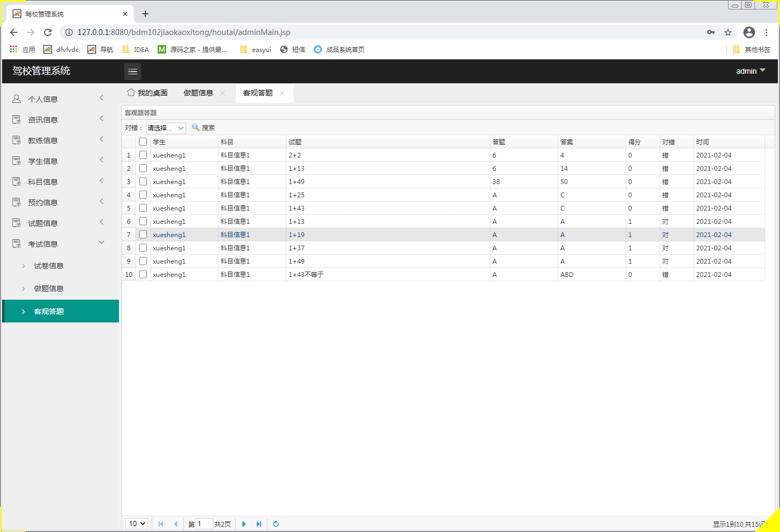Open a new browser tab

(x=145, y=14)
